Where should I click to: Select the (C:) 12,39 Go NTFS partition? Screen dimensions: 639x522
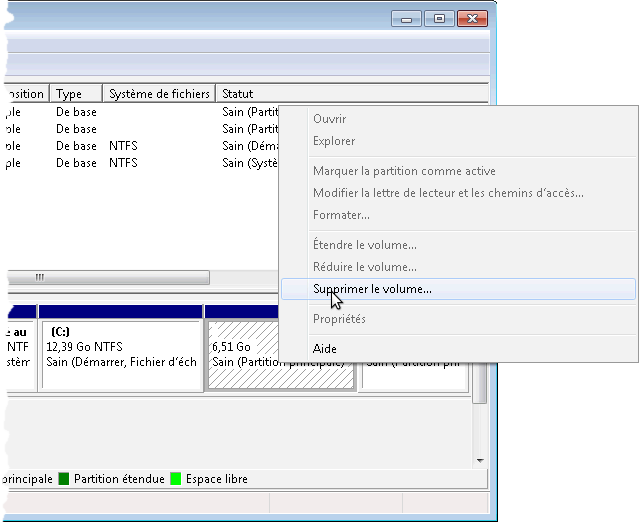121,355
